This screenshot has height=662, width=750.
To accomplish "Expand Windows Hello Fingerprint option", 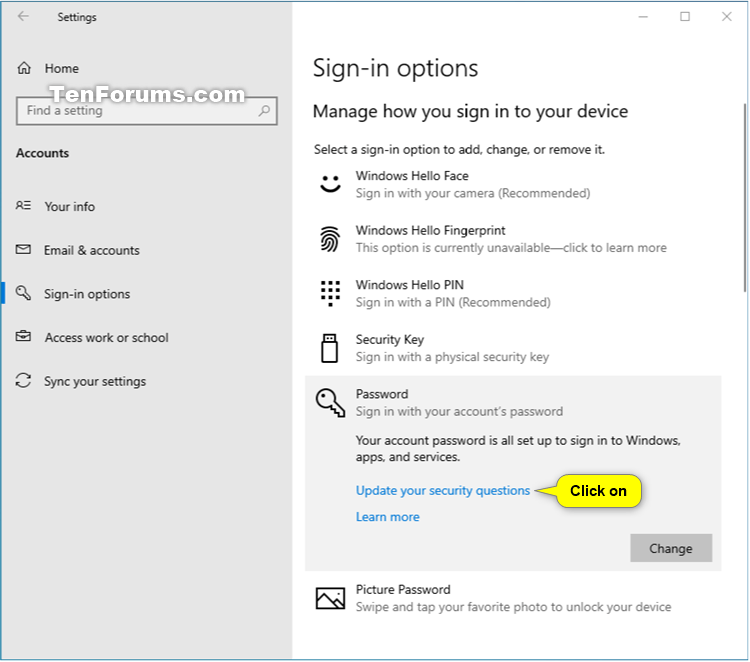I will pyautogui.click(x=513, y=239).
